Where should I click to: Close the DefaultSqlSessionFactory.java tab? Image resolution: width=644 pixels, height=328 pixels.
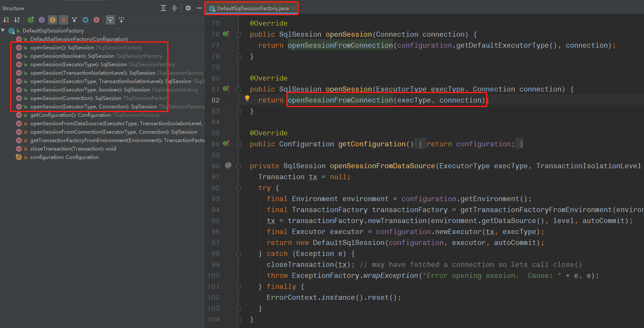tap(294, 8)
